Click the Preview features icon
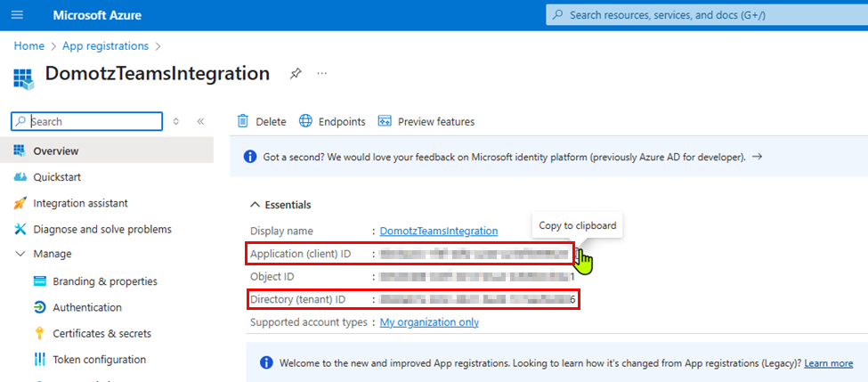 click(385, 121)
